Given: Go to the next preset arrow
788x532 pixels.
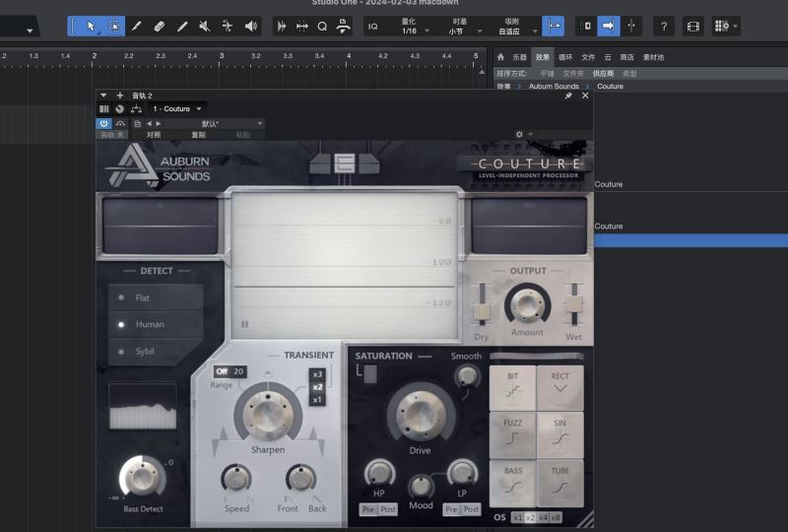Looking at the screenshot, I should pos(159,124).
